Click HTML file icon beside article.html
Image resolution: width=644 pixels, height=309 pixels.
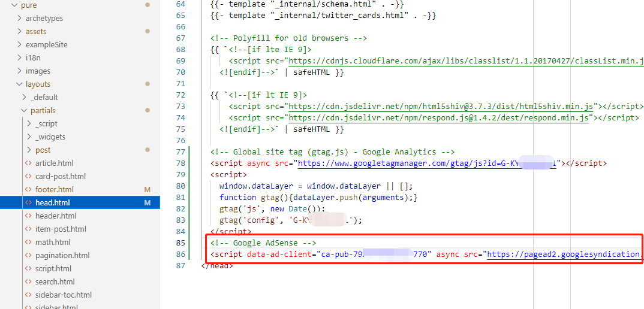[28, 163]
